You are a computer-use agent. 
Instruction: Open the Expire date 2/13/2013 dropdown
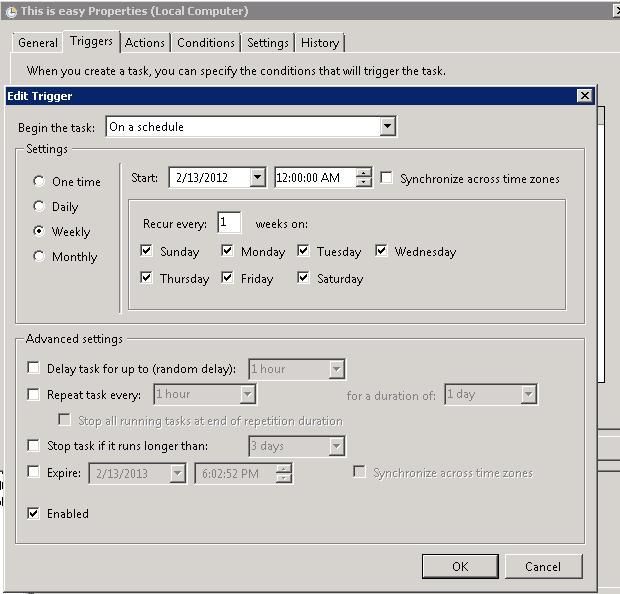(x=178, y=473)
